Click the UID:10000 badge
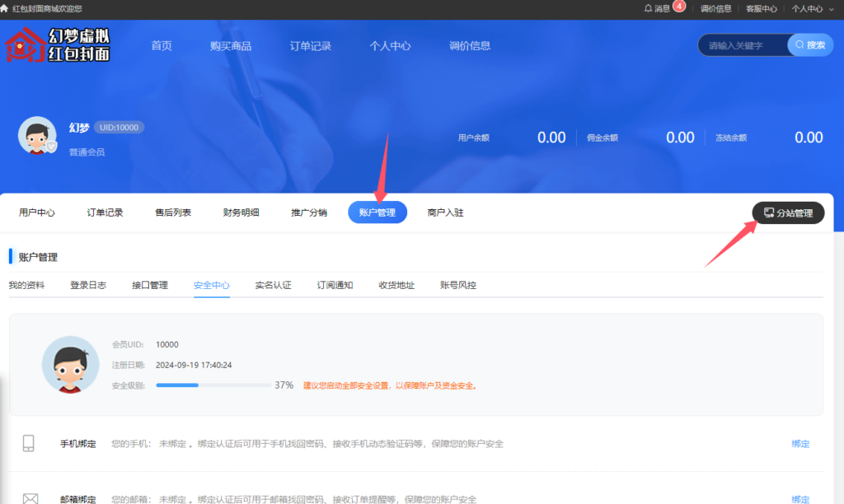844x504 pixels. (x=119, y=128)
